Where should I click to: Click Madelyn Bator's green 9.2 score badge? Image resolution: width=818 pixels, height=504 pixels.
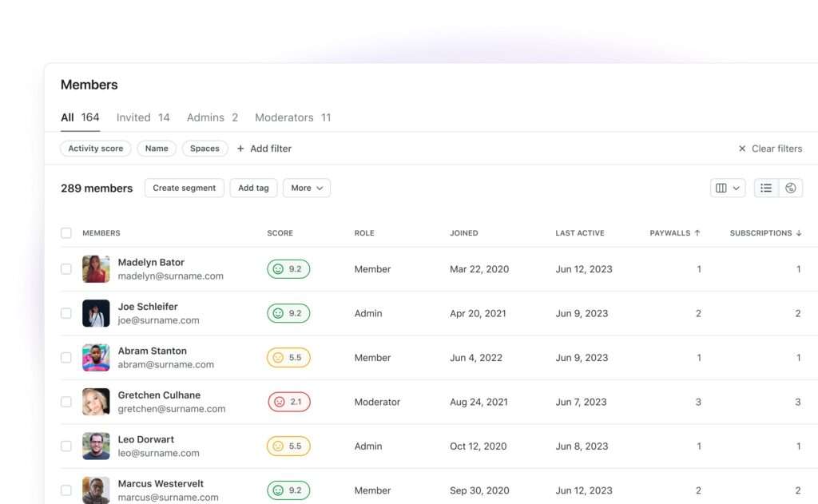click(288, 269)
